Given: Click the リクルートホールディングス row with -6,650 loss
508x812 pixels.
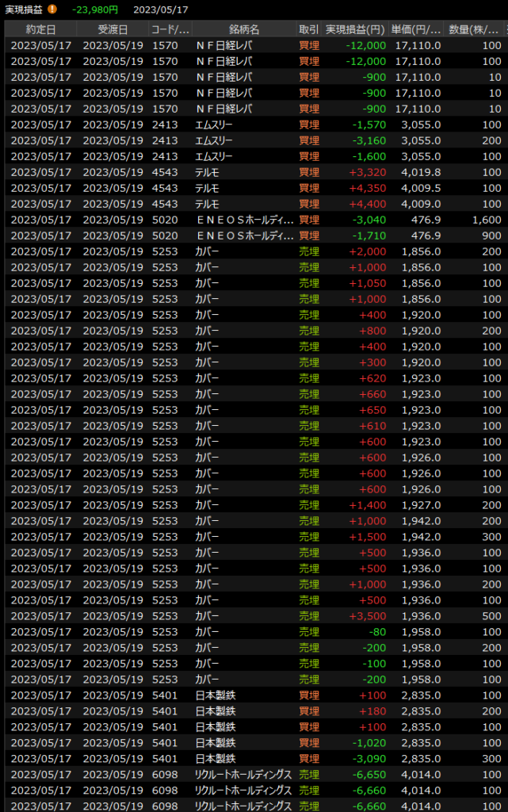Looking at the screenshot, I should [x=254, y=775].
